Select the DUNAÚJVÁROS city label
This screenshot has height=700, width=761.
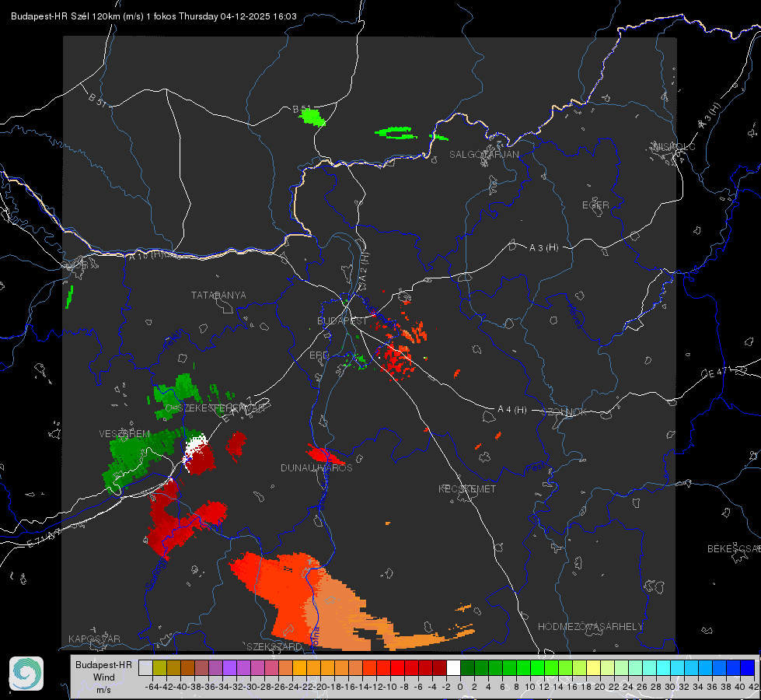point(316,467)
